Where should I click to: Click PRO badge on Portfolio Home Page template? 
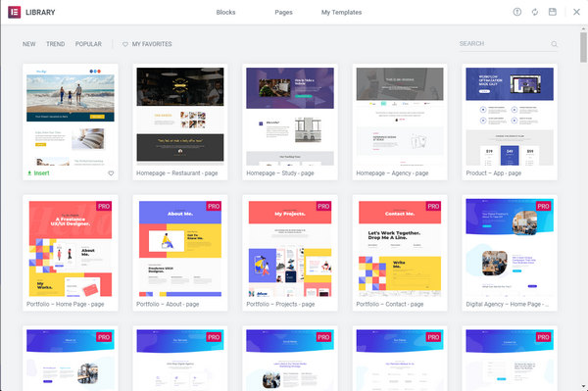click(x=104, y=206)
